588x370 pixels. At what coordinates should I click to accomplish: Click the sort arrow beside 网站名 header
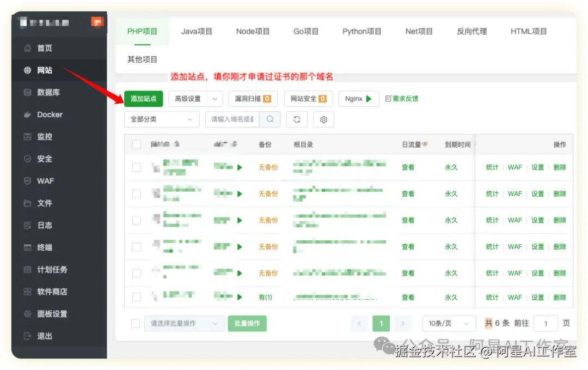[x=177, y=144]
